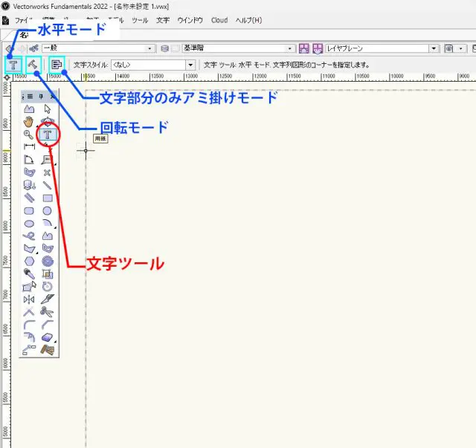Select the Zoom magnifier tool
The height and width of the screenshot is (448, 476).
30,134
